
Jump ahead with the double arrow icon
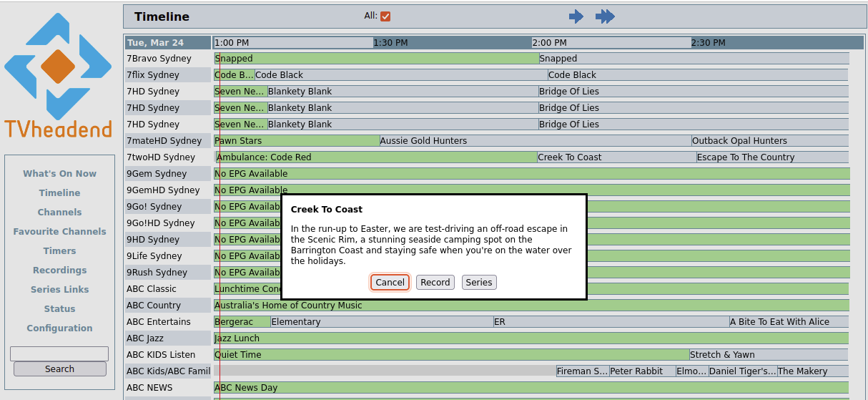[605, 16]
